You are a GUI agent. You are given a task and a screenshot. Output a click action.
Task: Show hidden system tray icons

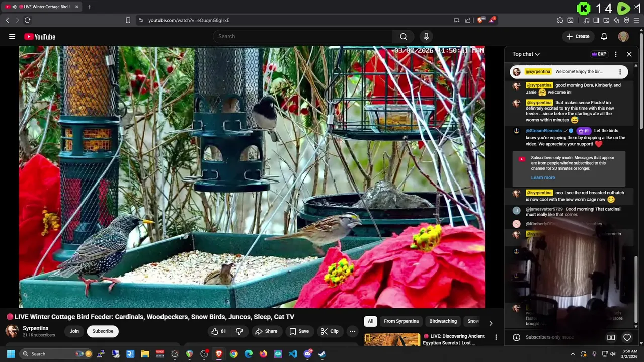tap(573, 354)
